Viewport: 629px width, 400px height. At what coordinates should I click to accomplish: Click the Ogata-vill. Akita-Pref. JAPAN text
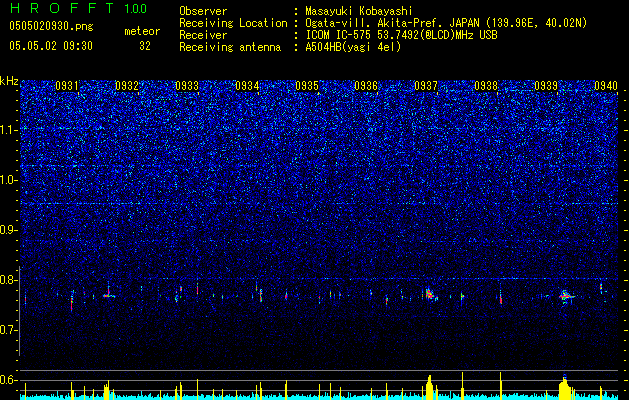coord(392,23)
